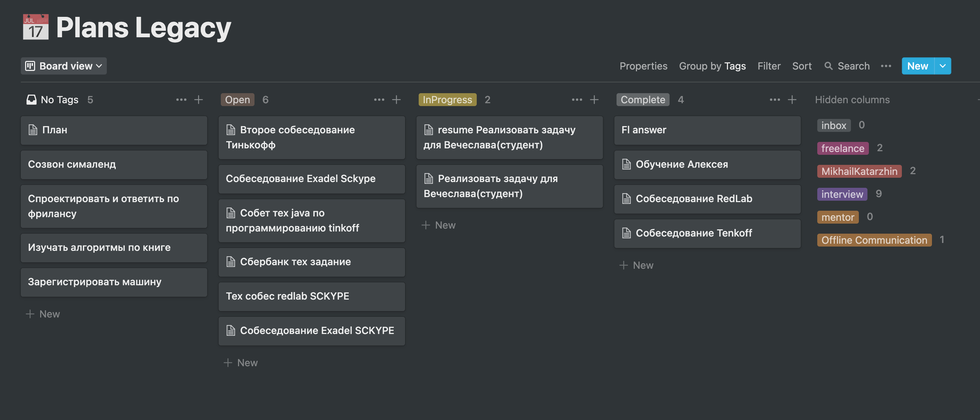
Task: Click the Open tag label
Action: point(237,100)
